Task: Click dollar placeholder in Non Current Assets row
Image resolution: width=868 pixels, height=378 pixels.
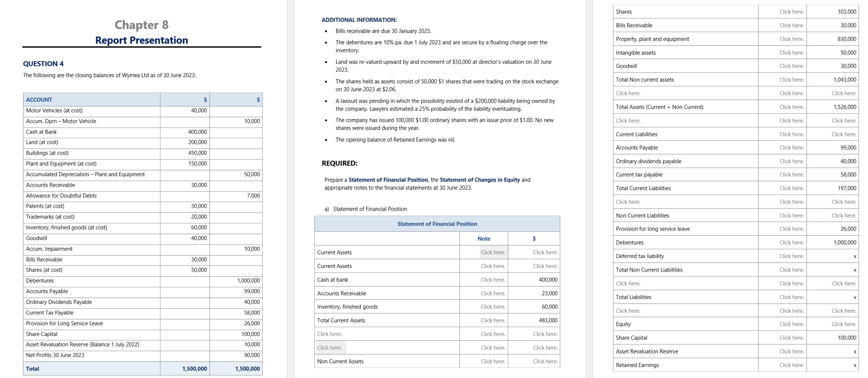Action: 545,361
